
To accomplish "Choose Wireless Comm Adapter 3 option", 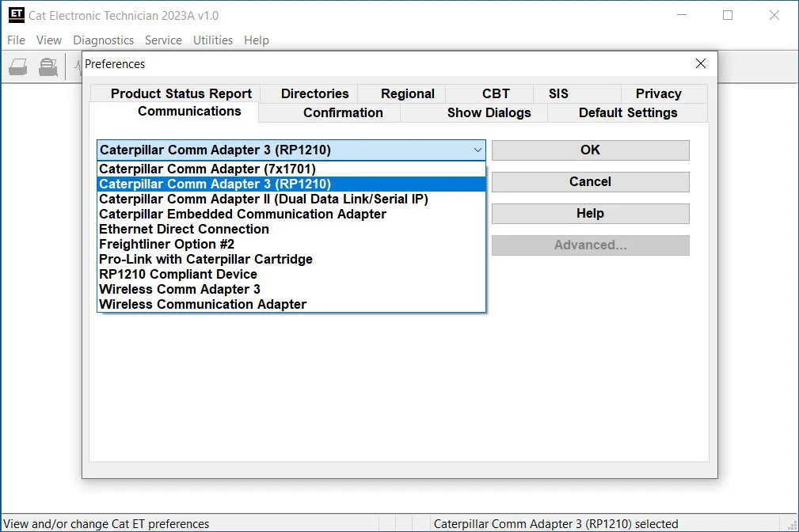I will pos(291,290).
